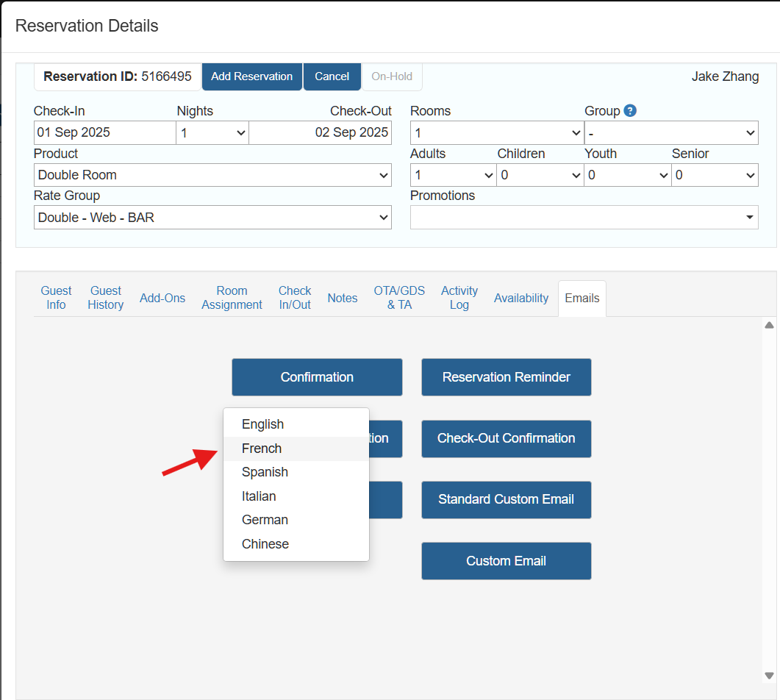Open the Nights dropdown

point(212,133)
